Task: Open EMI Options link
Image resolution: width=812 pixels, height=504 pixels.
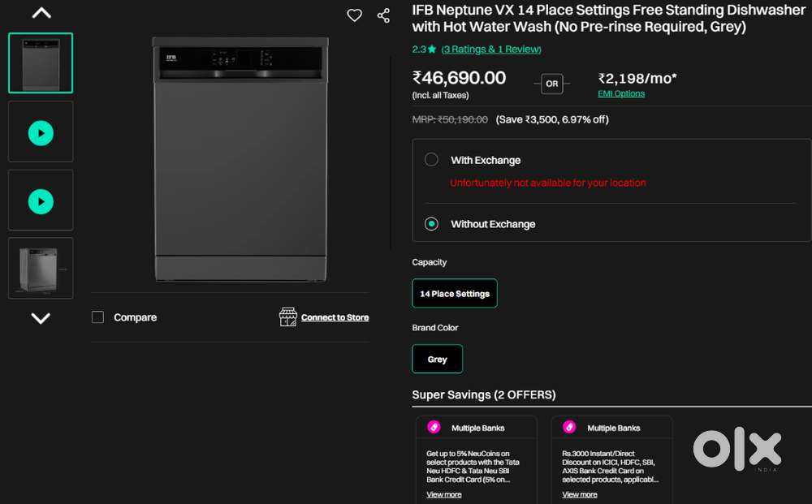Action: [x=621, y=93]
